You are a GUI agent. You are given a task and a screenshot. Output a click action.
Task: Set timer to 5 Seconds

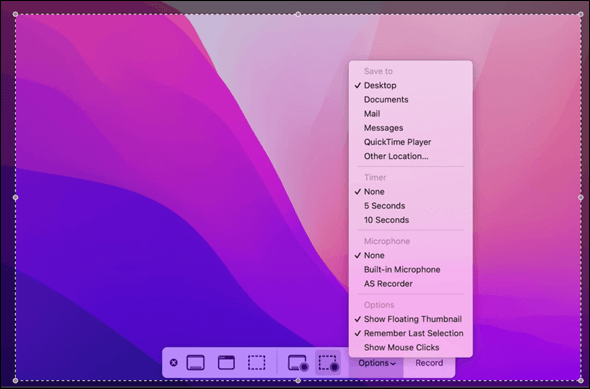coord(411,206)
